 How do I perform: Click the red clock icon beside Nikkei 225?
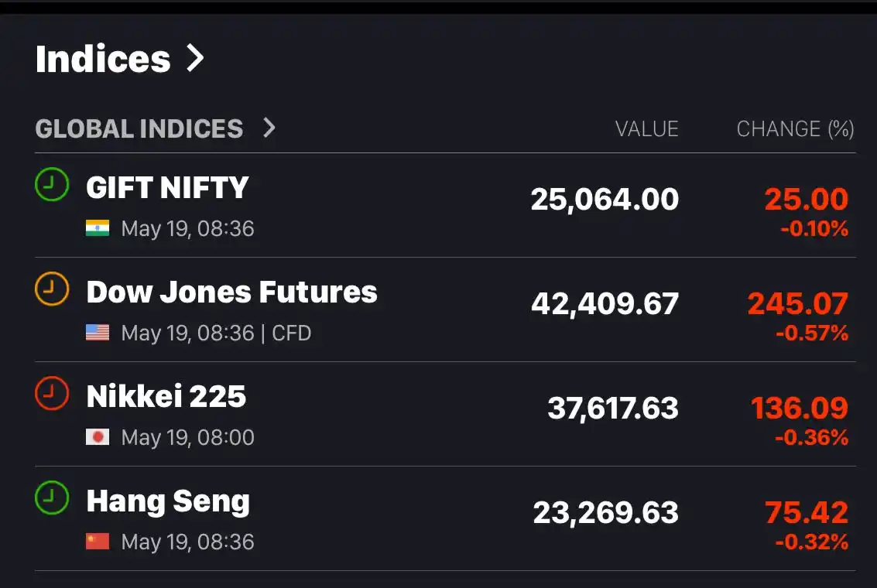52,393
